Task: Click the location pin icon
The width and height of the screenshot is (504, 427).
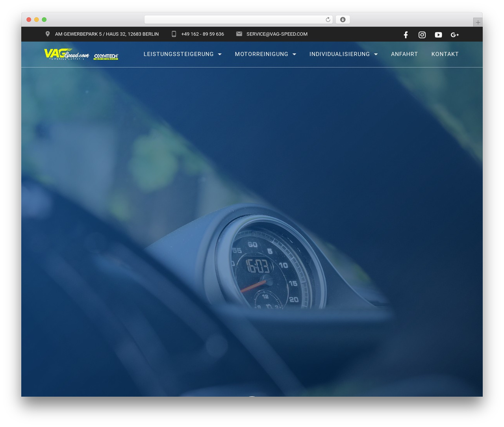Action: (x=48, y=34)
